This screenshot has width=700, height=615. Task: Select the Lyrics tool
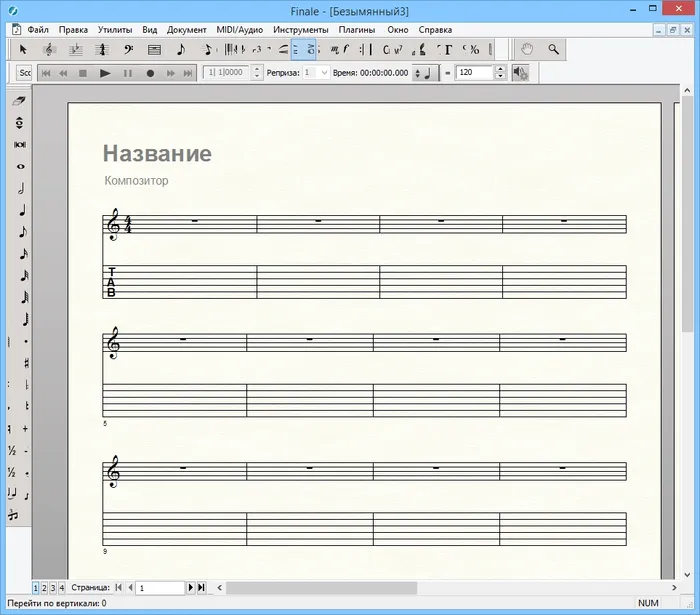(419, 50)
